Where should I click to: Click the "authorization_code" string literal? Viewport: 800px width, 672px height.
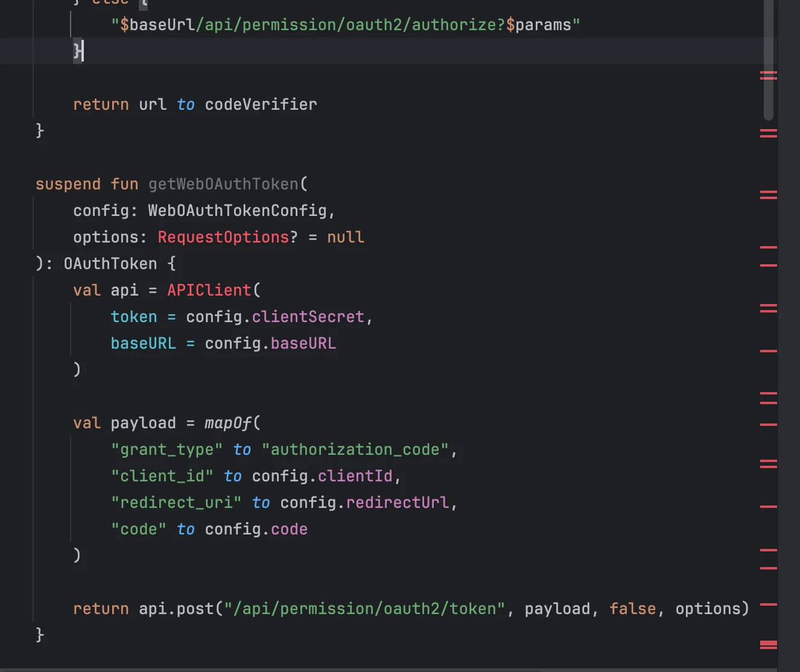click(355, 449)
